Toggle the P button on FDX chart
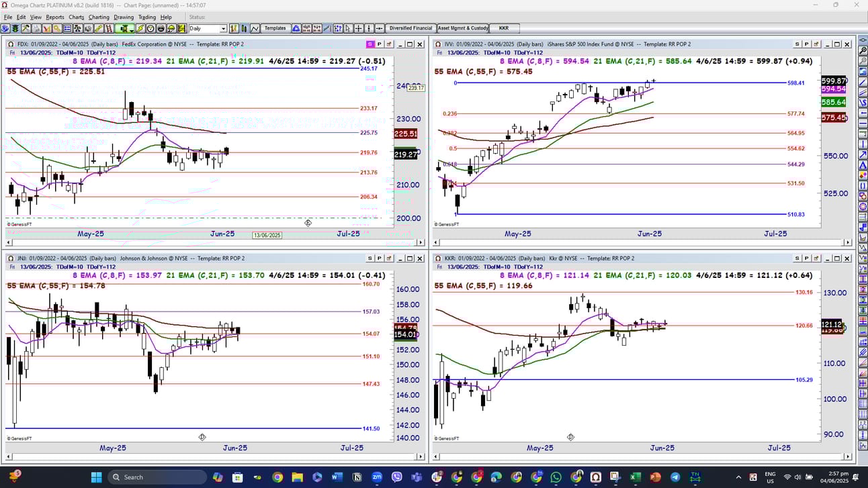The height and width of the screenshot is (488, 868). pos(379,44)
